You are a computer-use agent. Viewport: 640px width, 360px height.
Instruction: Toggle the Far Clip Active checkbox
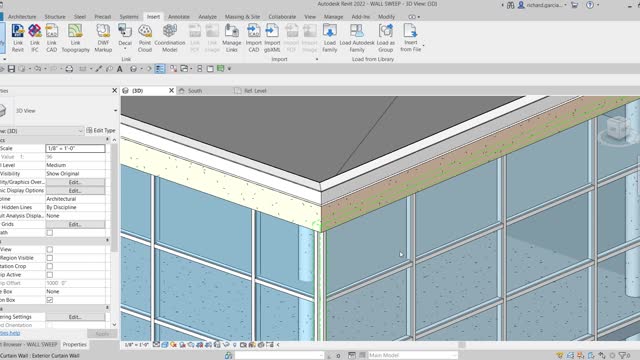pyautogui.click(x=49, y=275)
